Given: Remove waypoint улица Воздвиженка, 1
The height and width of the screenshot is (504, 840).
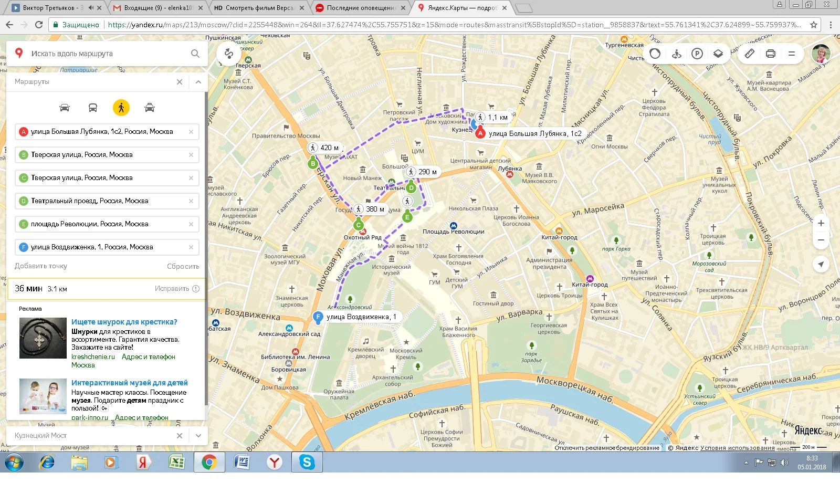Looking at the screenshot, I should tap(191, 247).
